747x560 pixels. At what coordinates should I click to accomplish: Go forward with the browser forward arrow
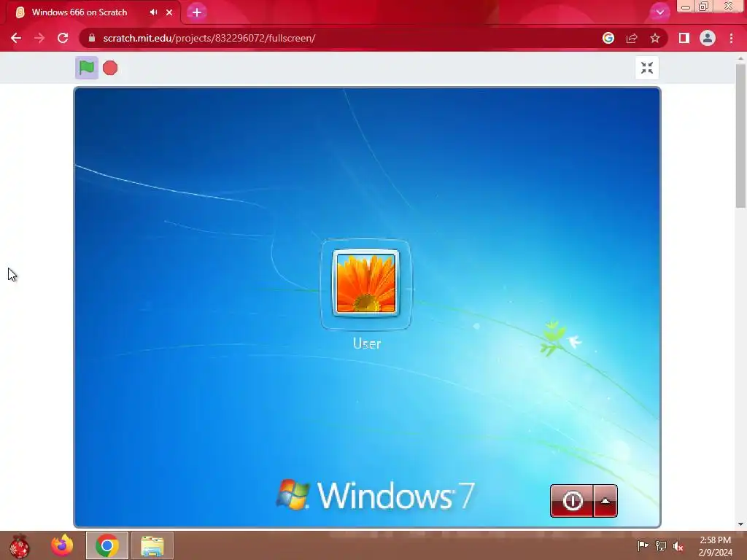[x=39, y=38]
